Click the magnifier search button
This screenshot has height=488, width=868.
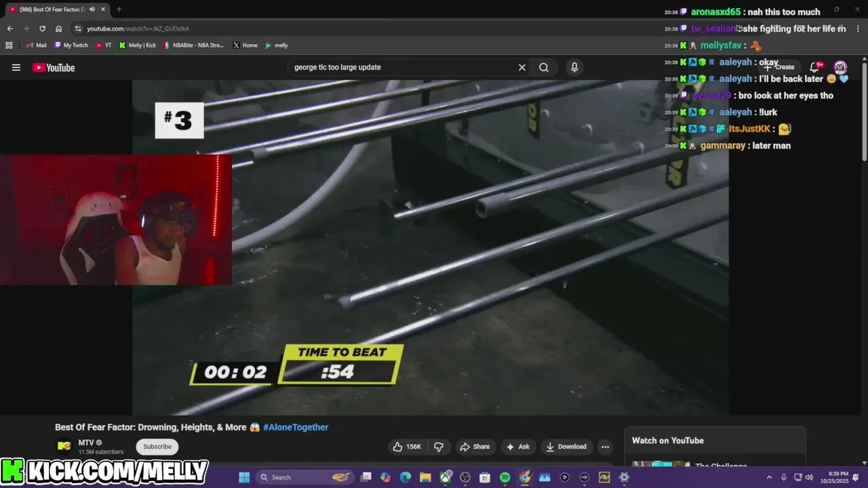(544, 68)
